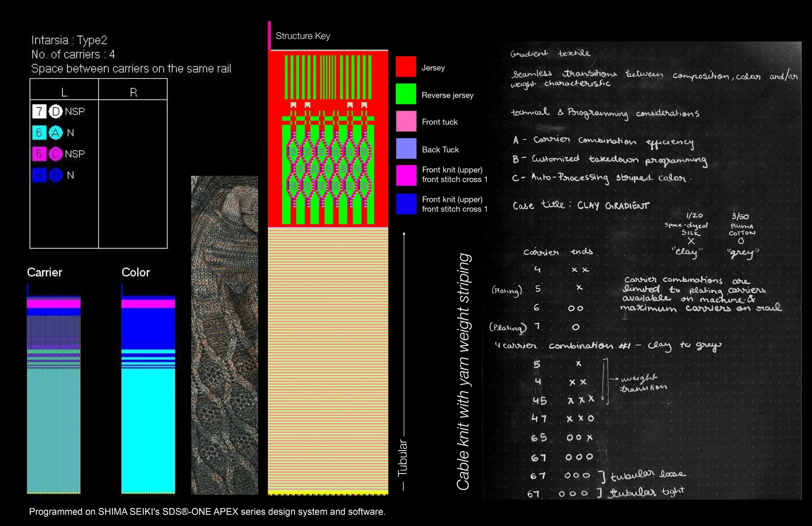Screen dimensions: 812x526
Task: Click the handwritten 'weight transition' note
Action: [643, 383]
